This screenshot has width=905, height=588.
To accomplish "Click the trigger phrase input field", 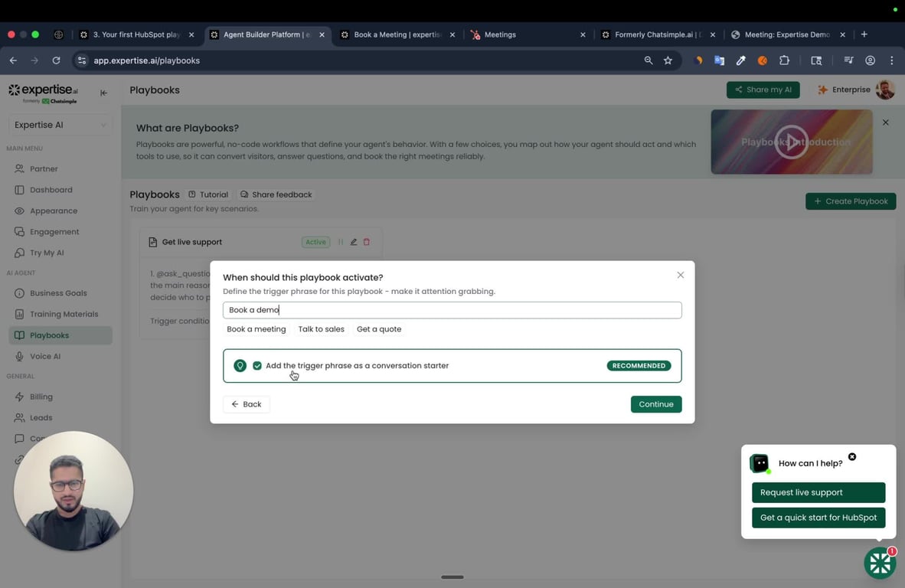I will click(452, 310).
